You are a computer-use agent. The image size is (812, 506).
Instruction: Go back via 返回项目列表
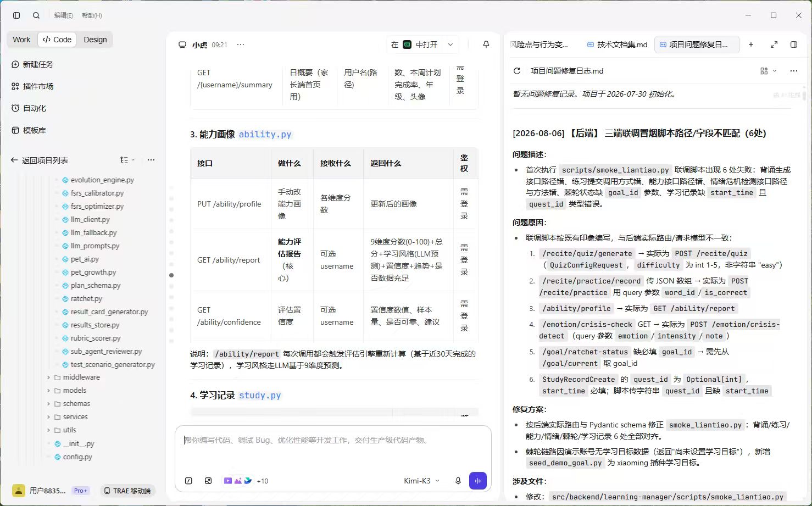tap(40, 160)
